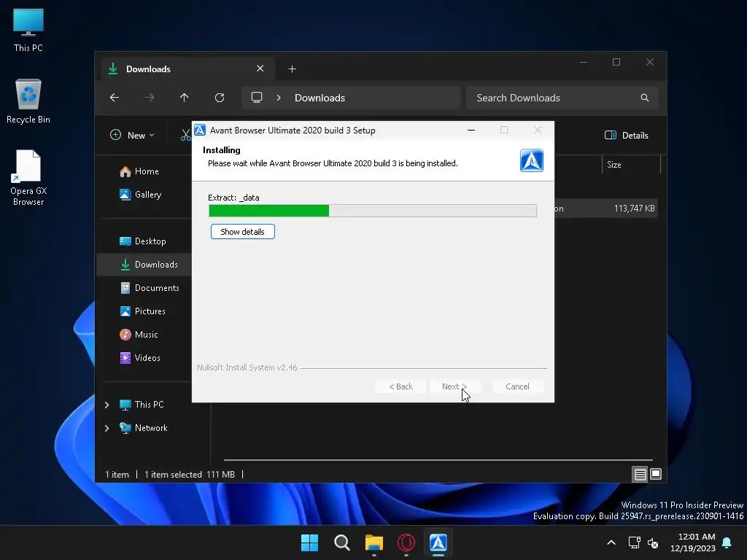Open Opera from the taskbar

pos(406,542)
